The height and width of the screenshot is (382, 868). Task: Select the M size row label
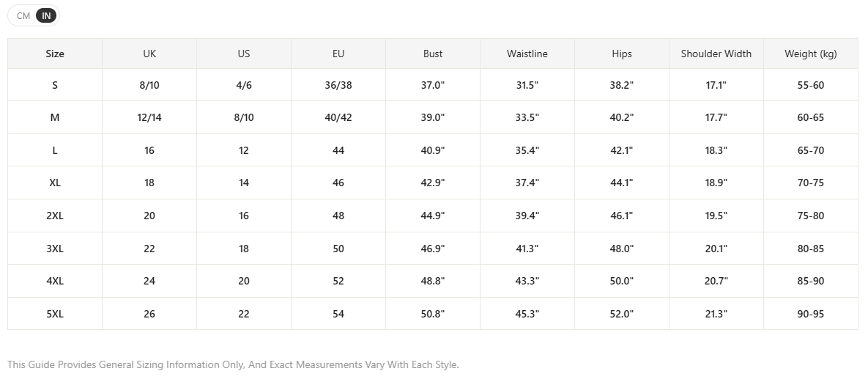55,117
